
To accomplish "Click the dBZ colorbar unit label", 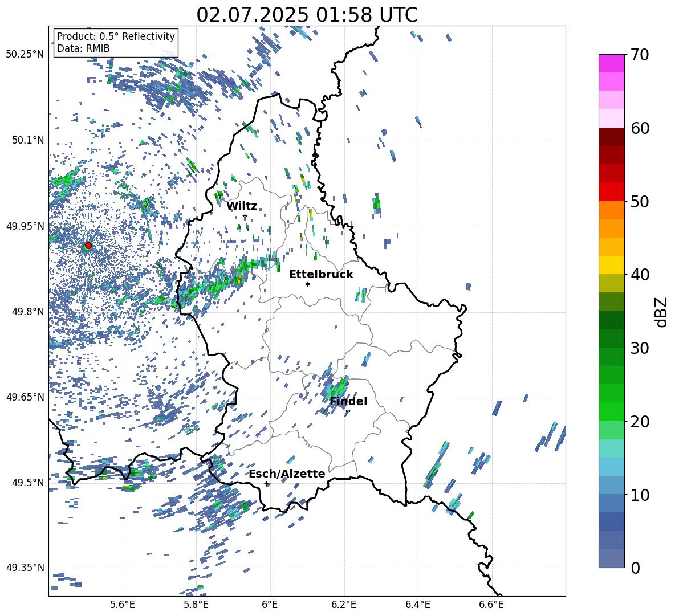I will click(662, 312).
